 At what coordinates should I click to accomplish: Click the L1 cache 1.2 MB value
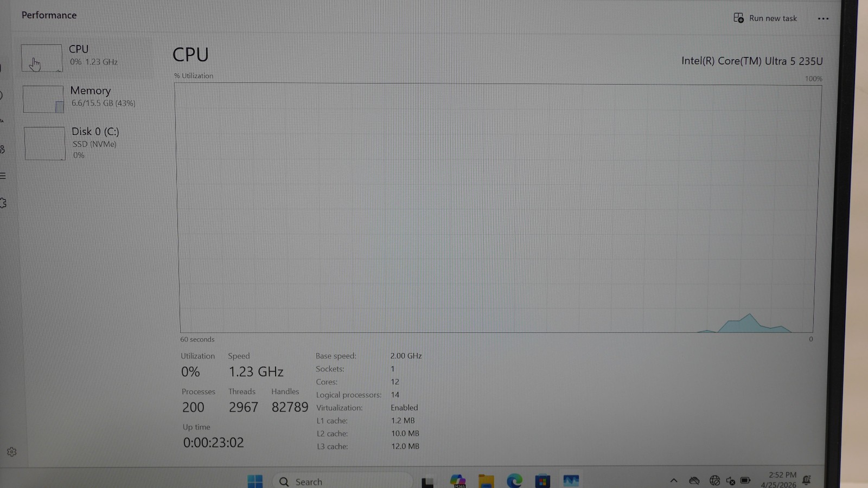(x=403, y=421)
